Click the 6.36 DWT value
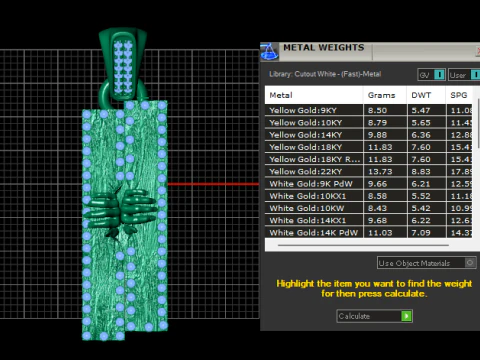Viewport: 480px width, 360px height. tap(421, 135)
